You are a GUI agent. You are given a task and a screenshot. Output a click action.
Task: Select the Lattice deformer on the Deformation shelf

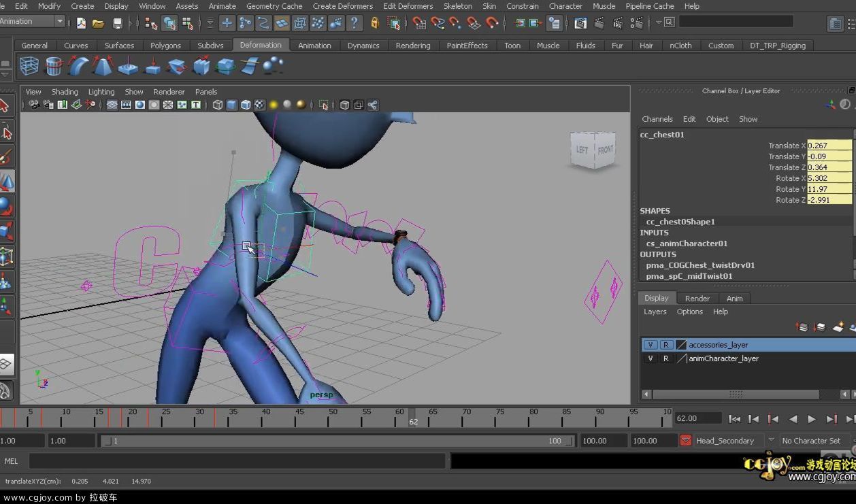tap(28, 65)
